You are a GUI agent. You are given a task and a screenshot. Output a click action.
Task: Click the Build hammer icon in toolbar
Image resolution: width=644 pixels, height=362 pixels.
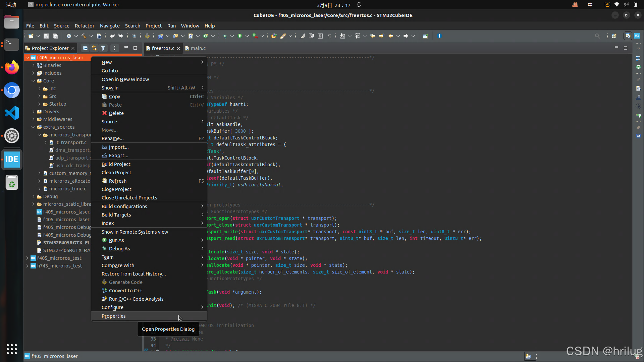(84, 36)
